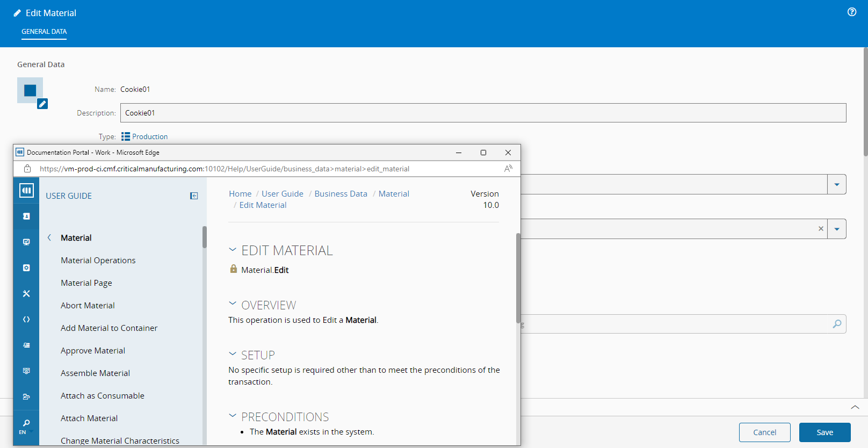Image resolution: width=868 pixels, height=448 pixels.
Task: Collapse the Overview section
Action: [233, 304]
